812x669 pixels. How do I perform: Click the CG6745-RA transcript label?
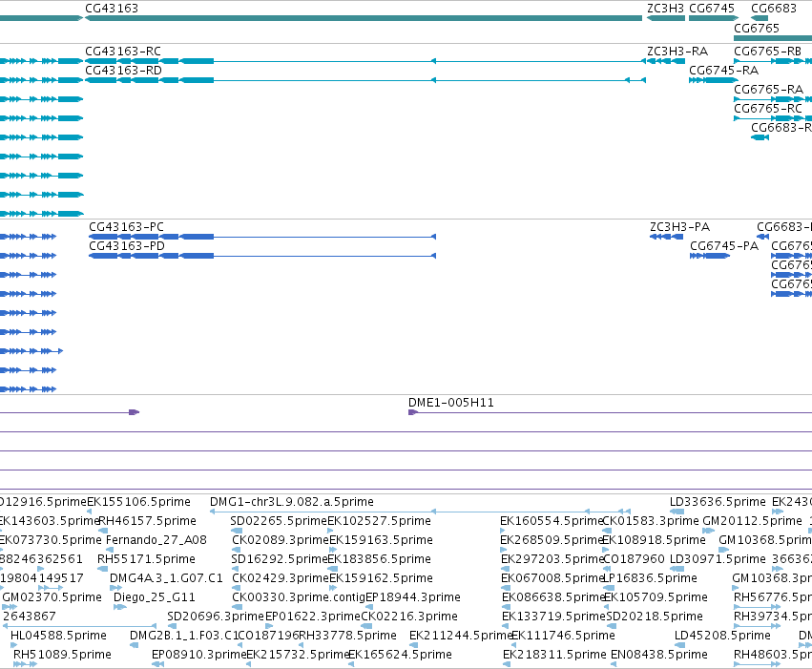coord(723,71)
